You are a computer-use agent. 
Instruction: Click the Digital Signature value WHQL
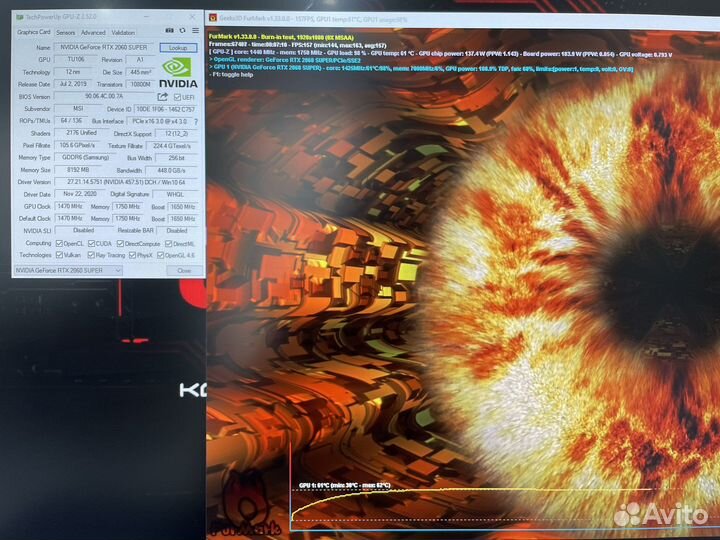[175, 195]
